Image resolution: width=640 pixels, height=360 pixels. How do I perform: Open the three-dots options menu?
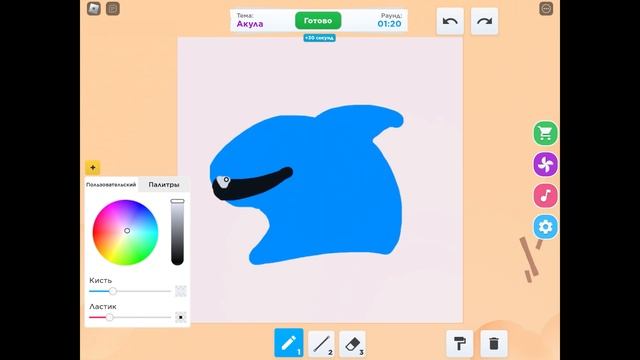(x=546, y=9)
